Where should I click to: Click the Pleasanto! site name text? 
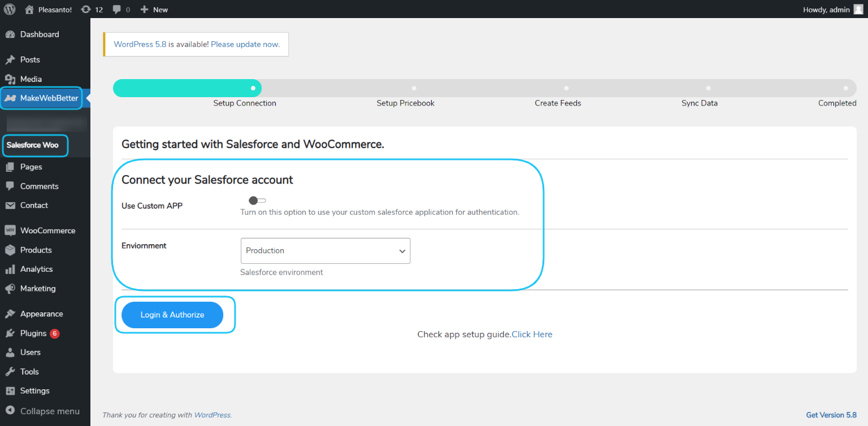tap(55, 10)
